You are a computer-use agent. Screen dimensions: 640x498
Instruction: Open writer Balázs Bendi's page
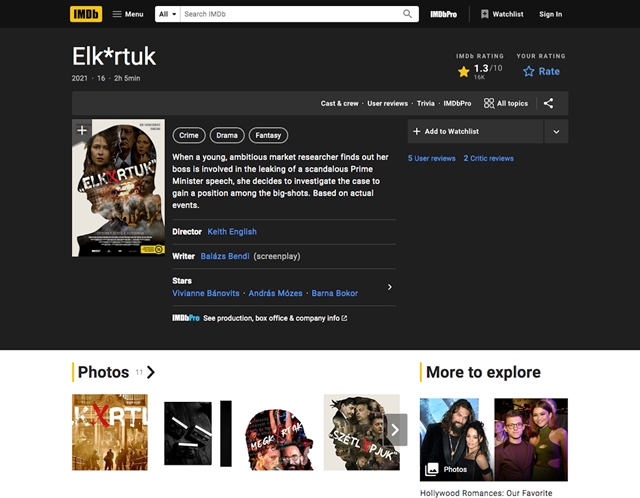(224, 256)
